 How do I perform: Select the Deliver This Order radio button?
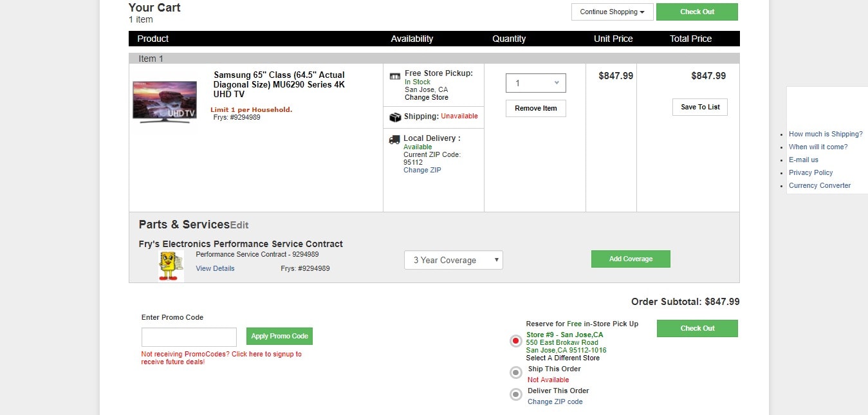(x=515, y=394)
